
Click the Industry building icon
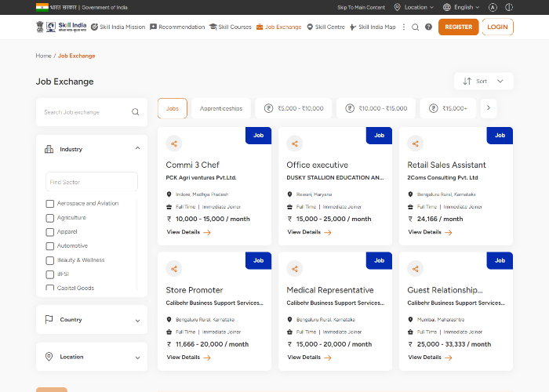click(49, 149)
